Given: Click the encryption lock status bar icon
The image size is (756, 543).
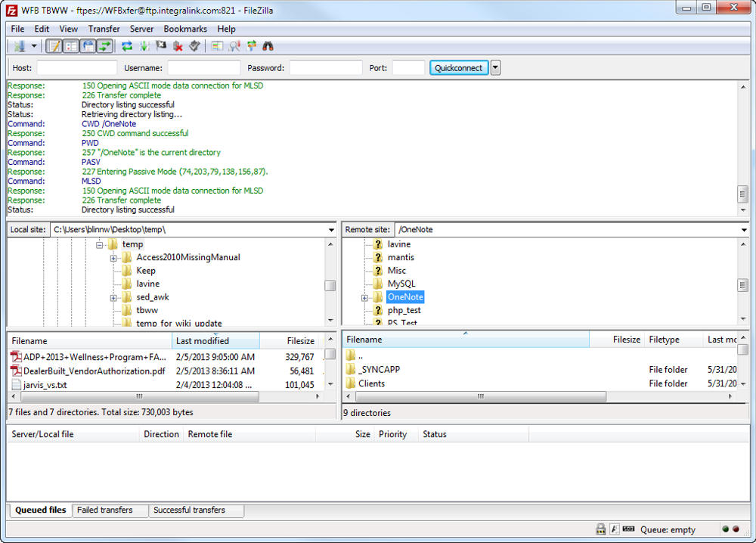Looking at the screenshot, I should point(601,529).
